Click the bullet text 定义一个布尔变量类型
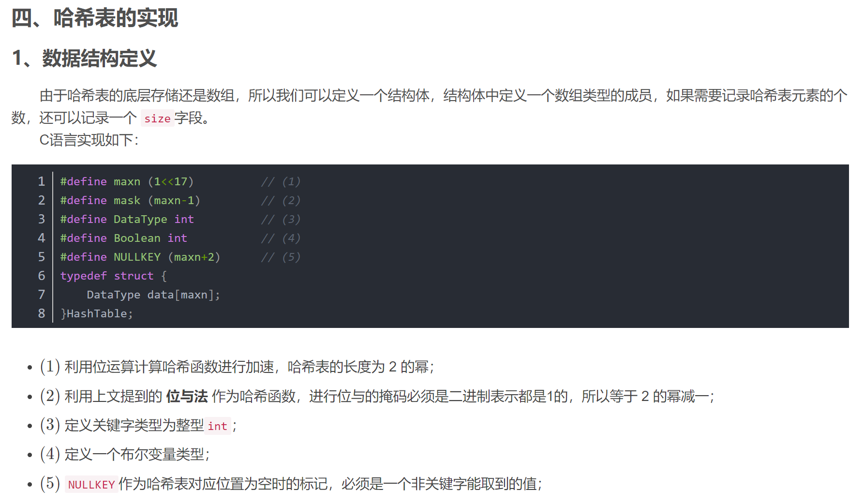This screenshot has height=504, width=864. 136,455
